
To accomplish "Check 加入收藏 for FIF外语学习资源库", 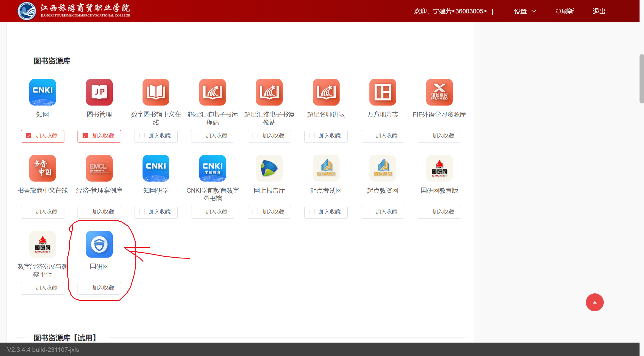I will tap(425, 136).
